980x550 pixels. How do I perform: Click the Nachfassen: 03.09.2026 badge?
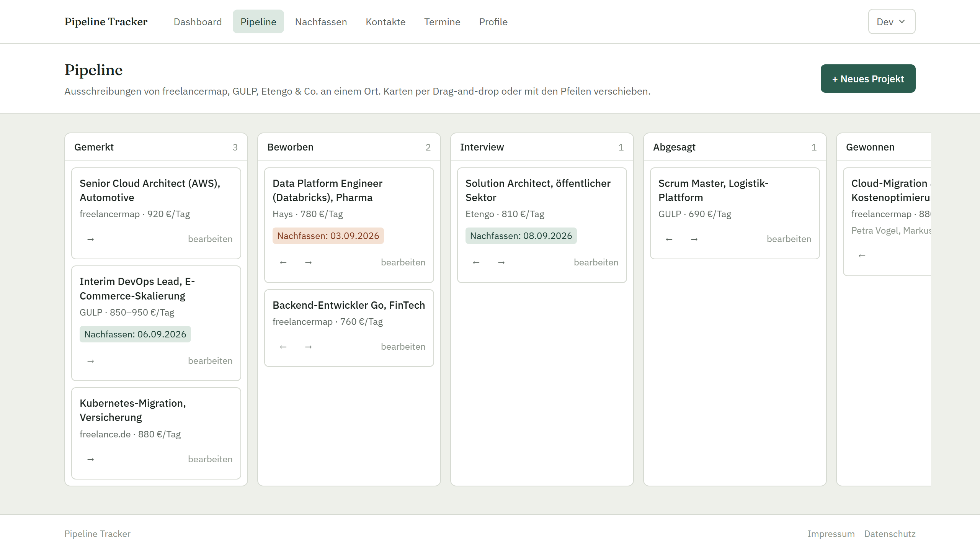pos(328,236)
